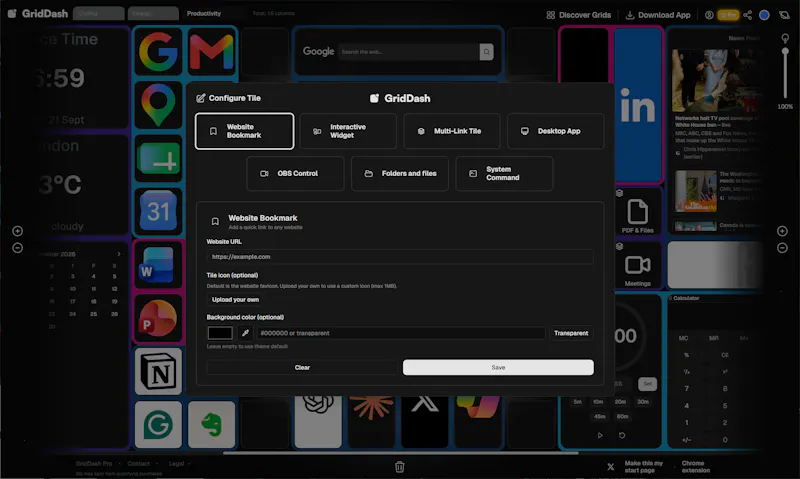Choose the 60m timer preset
800x479 pixels.
click(x=622, y=416)
